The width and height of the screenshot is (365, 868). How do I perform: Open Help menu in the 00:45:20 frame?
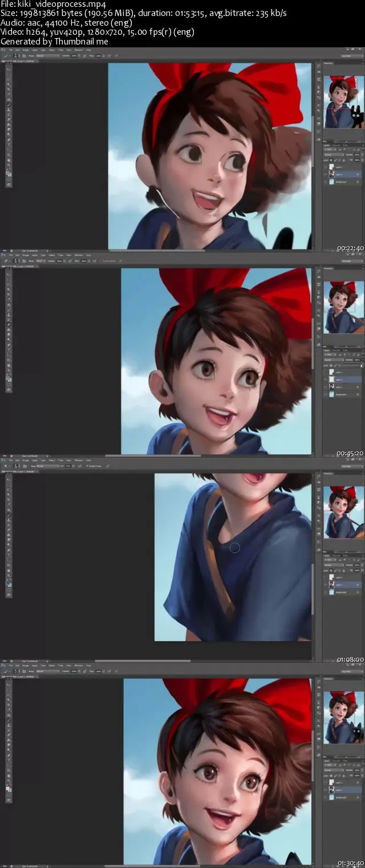point(88,255)
